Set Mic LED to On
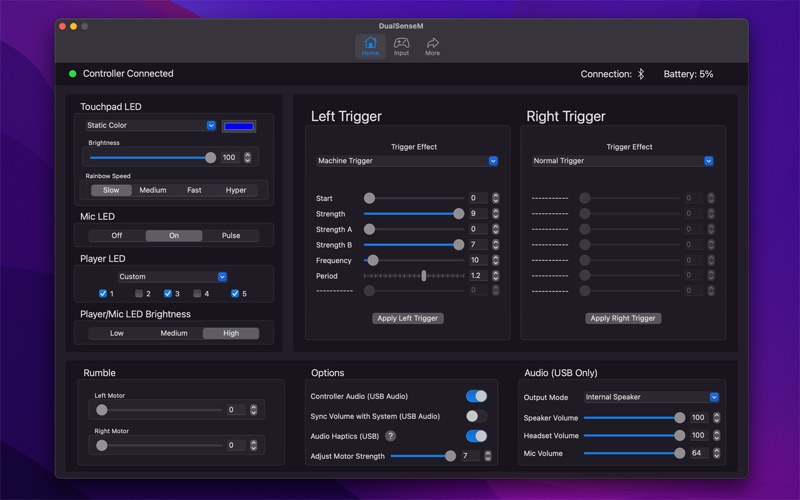Image resolution: width=800 pixels, height=500 pixels. coord(174,235)
